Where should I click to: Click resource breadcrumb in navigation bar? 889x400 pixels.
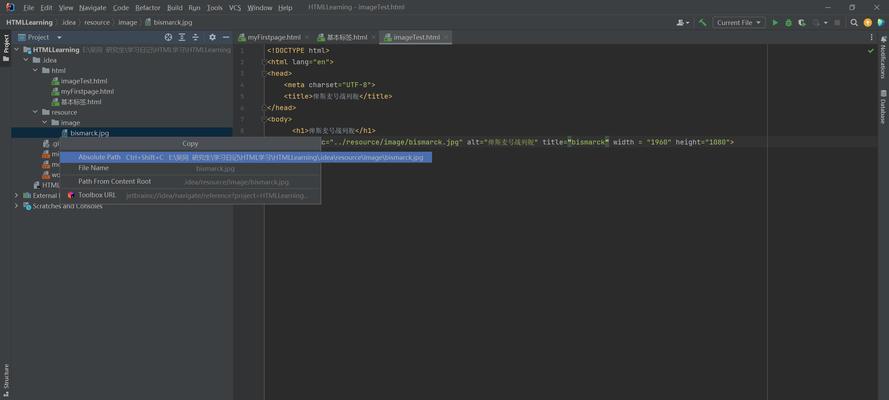(x=97, y=23)
